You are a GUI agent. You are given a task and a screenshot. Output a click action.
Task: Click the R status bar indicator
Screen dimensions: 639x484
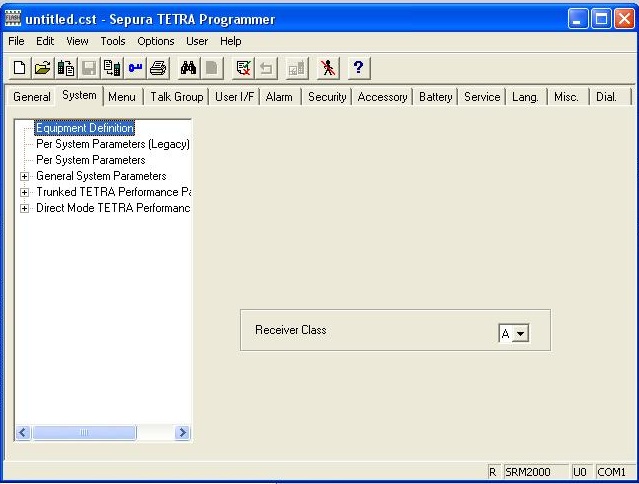coord(494,472)
